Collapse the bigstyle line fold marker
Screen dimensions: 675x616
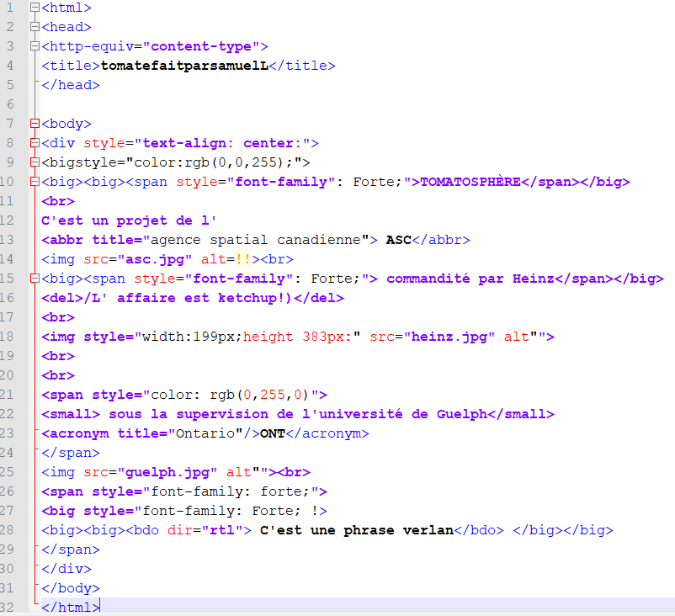tap(35, 162)
